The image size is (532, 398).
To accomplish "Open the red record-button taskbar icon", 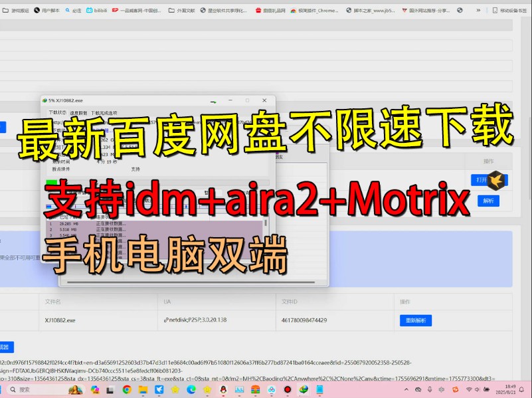I will click(288, 390).
